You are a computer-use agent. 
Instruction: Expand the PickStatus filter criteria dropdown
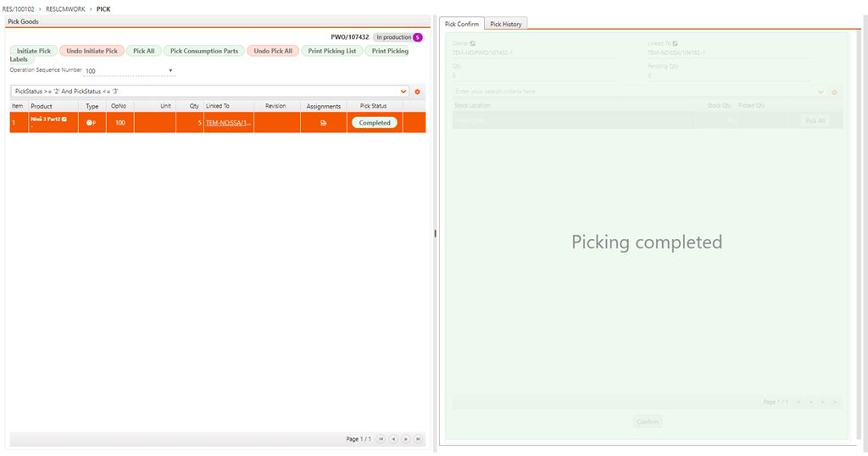click(x=403, y=92)
